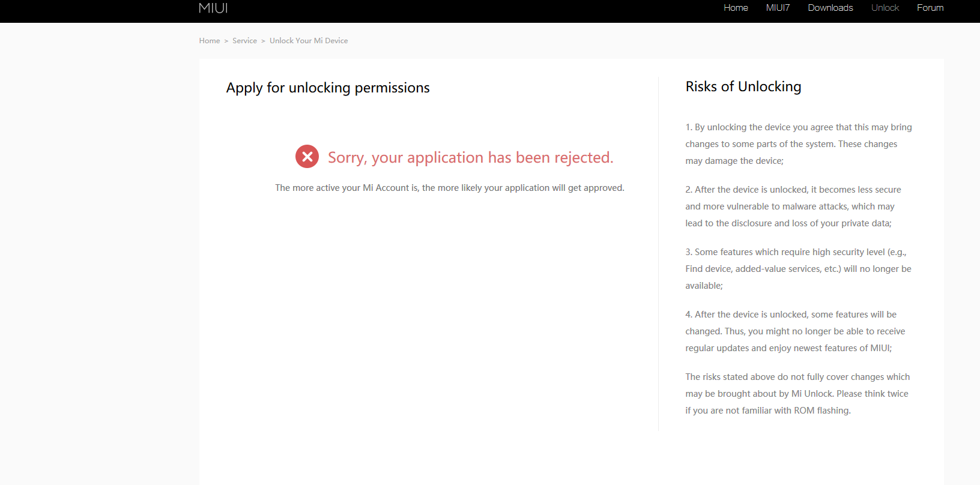Click the ROM flashing disclaimer paragraph
Screen dimensions: 980x485
[797, 394]
